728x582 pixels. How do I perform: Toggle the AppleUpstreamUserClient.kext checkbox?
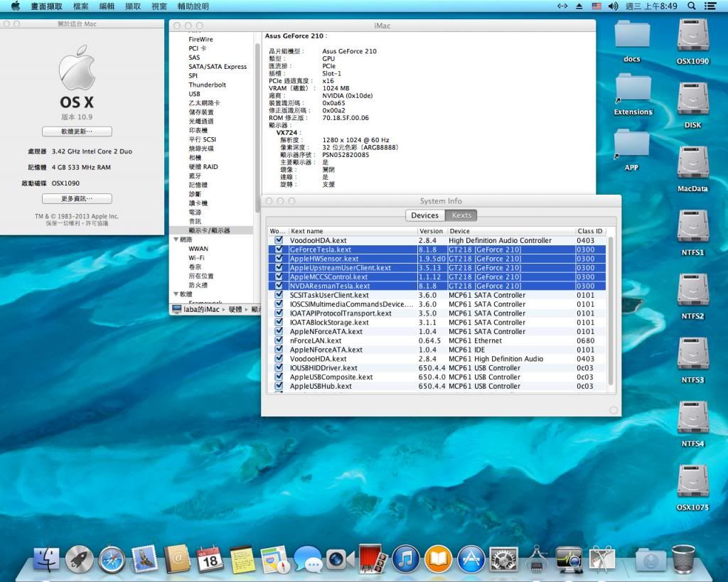pyautogui.click(x=279, y=268)
